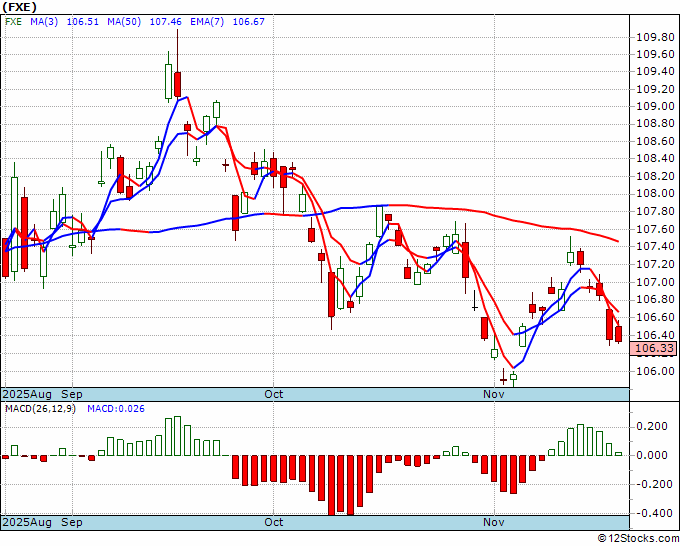Click the Oct label on MACD timeline
680x546 pixels.
click(274, 522)
